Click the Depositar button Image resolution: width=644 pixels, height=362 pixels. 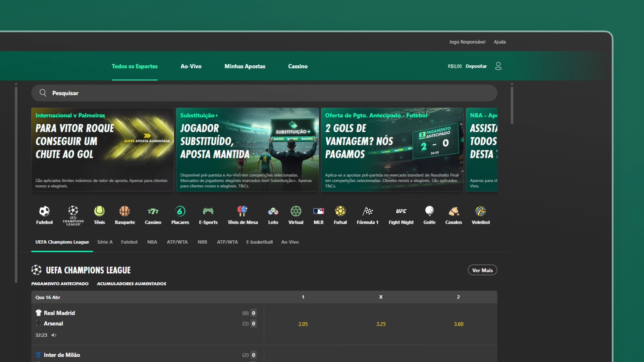pyautogui.click(x=476, y=66)
